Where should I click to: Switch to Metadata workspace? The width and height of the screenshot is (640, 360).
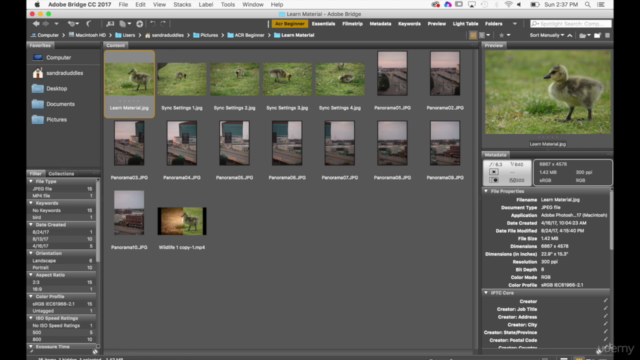click(x=380, y=24)
